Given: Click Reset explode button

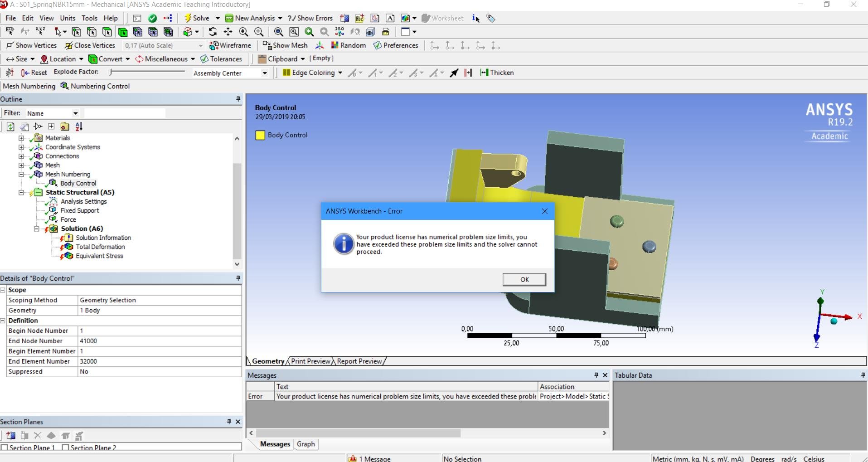Looking at the screenshot, I should coord(34,73).
